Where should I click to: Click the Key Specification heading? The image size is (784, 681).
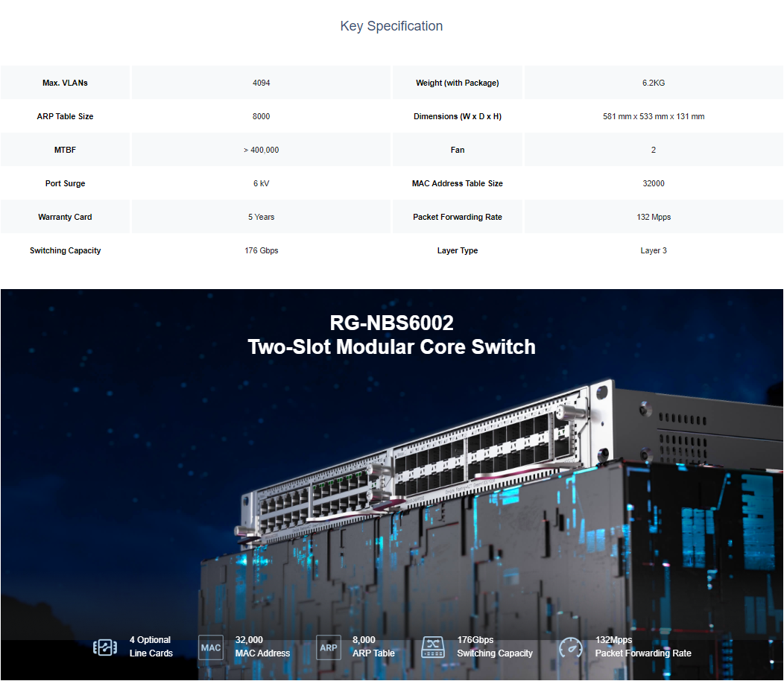391,26
